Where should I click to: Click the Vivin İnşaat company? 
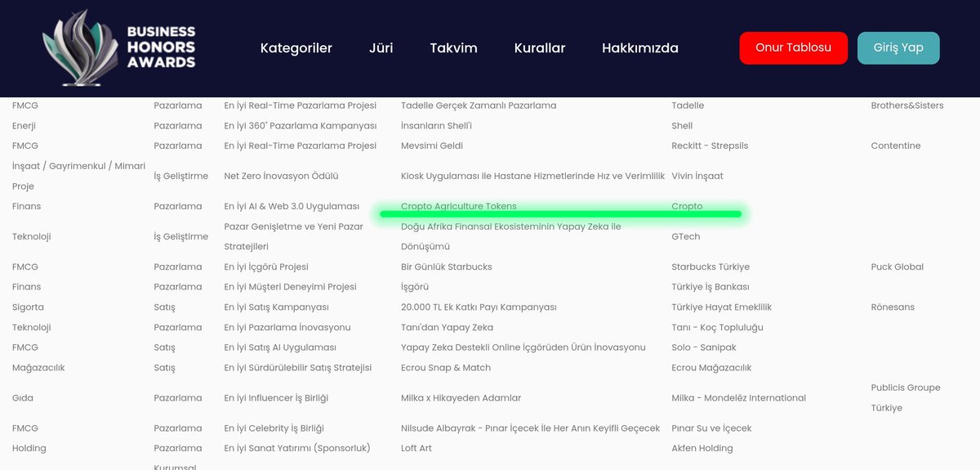[697, 176]
